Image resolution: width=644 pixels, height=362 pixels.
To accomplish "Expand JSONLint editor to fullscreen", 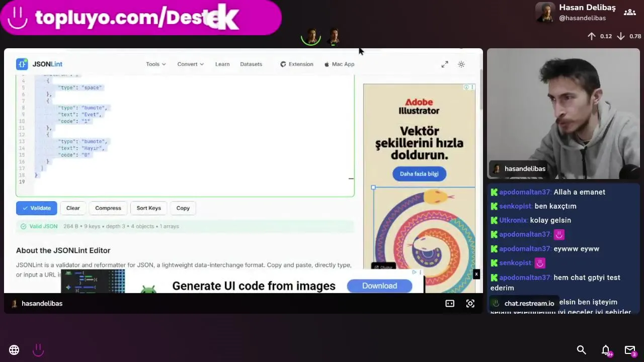I will point(445,64).
